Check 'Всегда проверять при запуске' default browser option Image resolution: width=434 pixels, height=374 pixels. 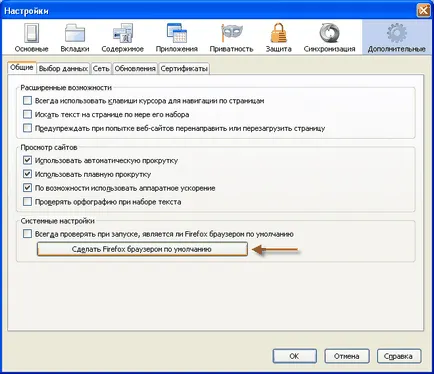(x=27, y=234)
